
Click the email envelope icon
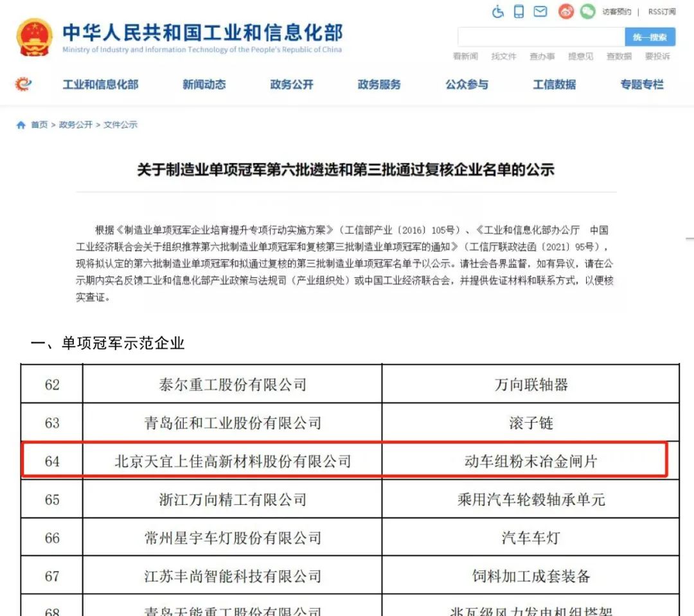point(540,11)
